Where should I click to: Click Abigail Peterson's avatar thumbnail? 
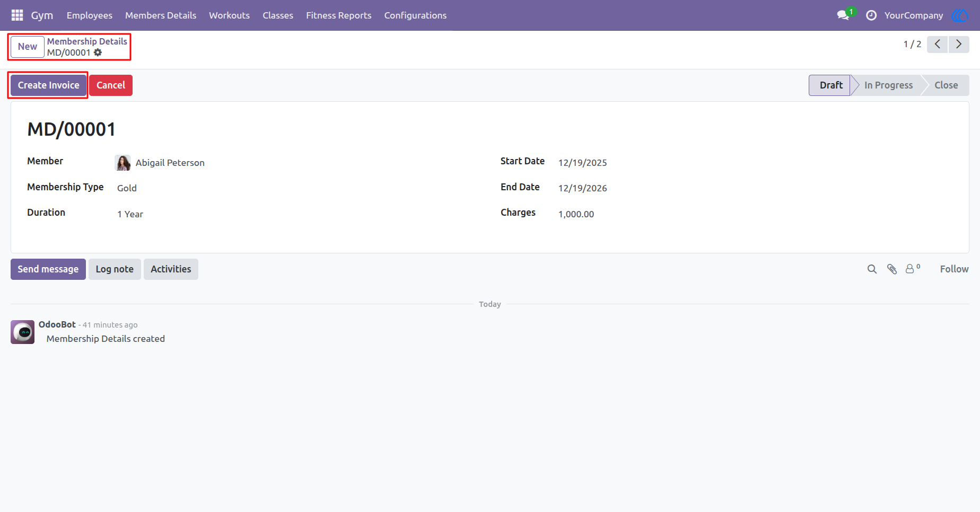coord(122,163)
